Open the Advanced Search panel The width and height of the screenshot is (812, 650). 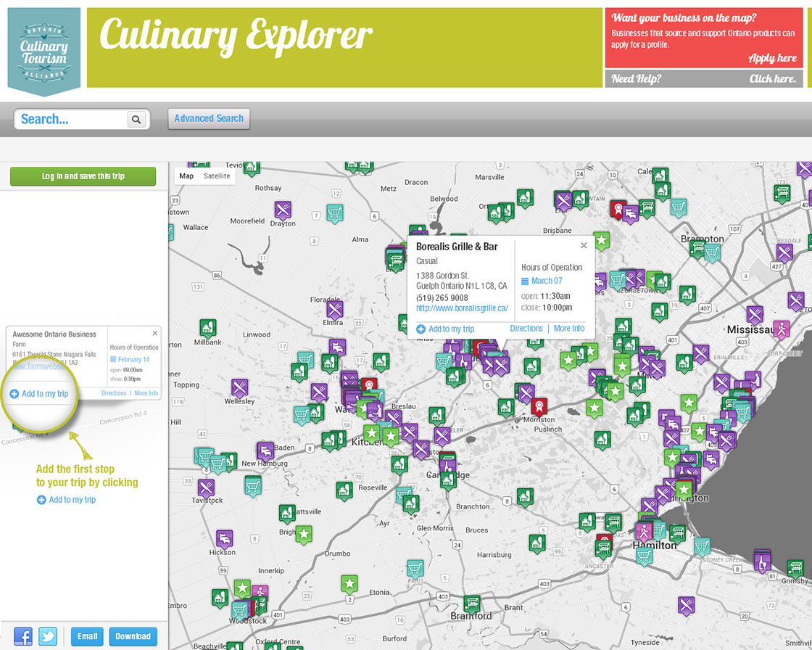coord(209,119)
